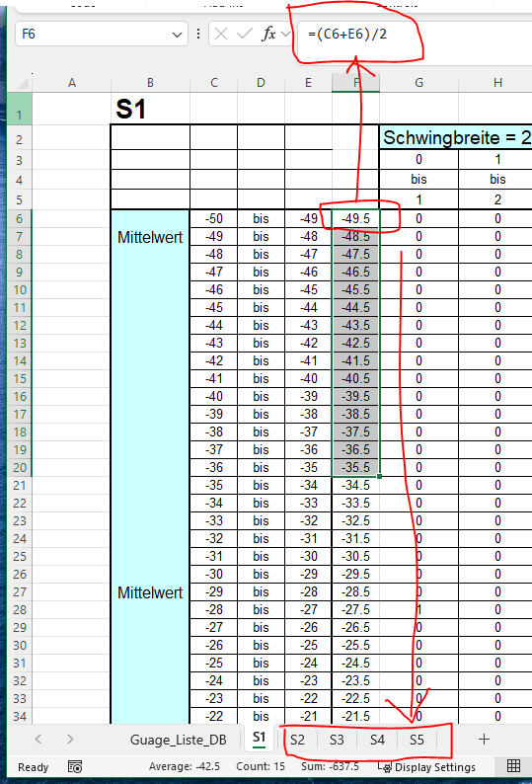Switch to the S2 sheet tab
Screen dimensions: 532x784
coord(297,740)
